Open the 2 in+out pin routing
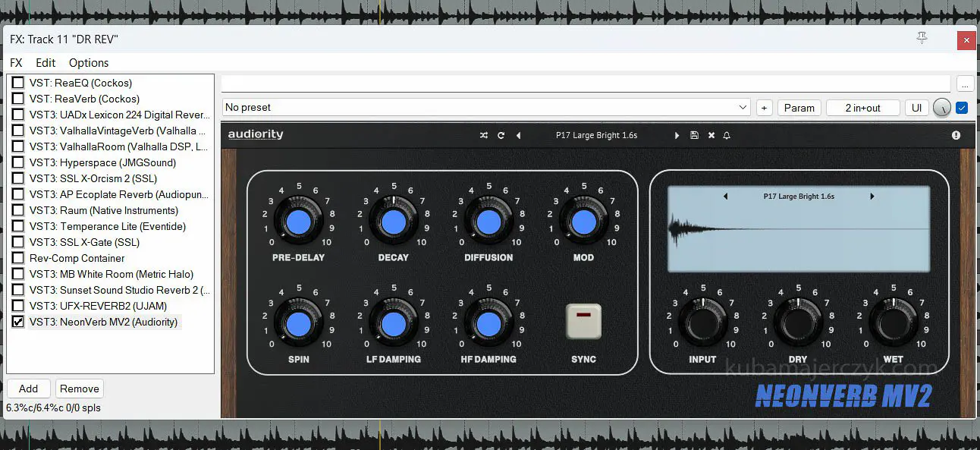Viewport: 980px width, 450px height. pos(862,108)
